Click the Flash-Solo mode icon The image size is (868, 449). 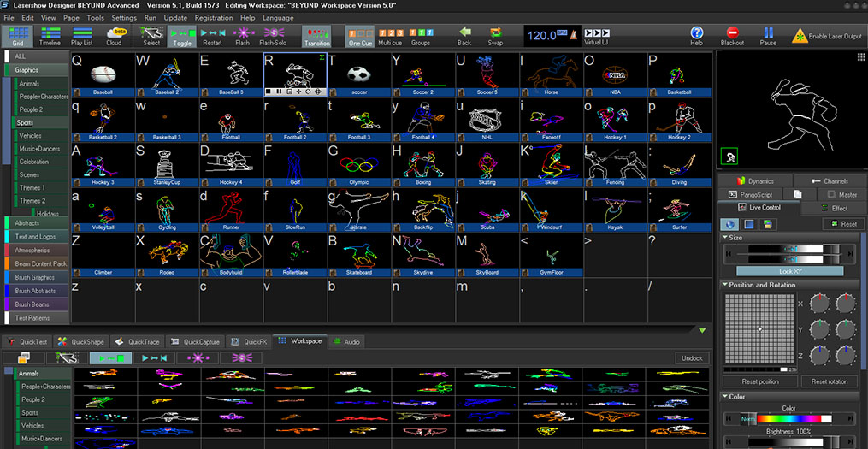(x=273, y=36)
